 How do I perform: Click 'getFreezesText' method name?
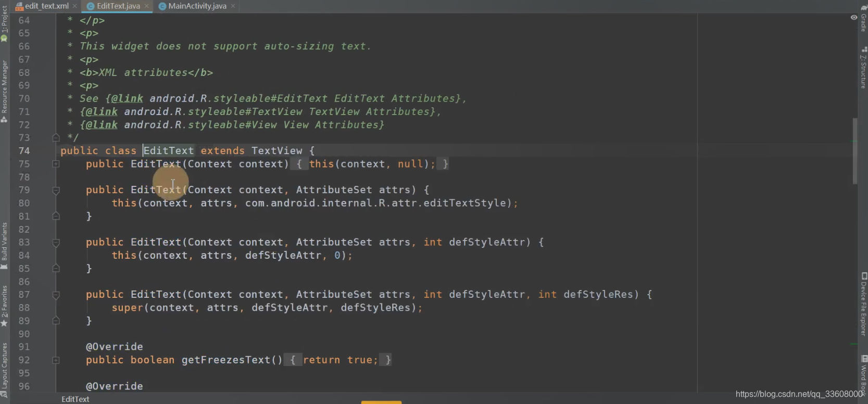226,360
